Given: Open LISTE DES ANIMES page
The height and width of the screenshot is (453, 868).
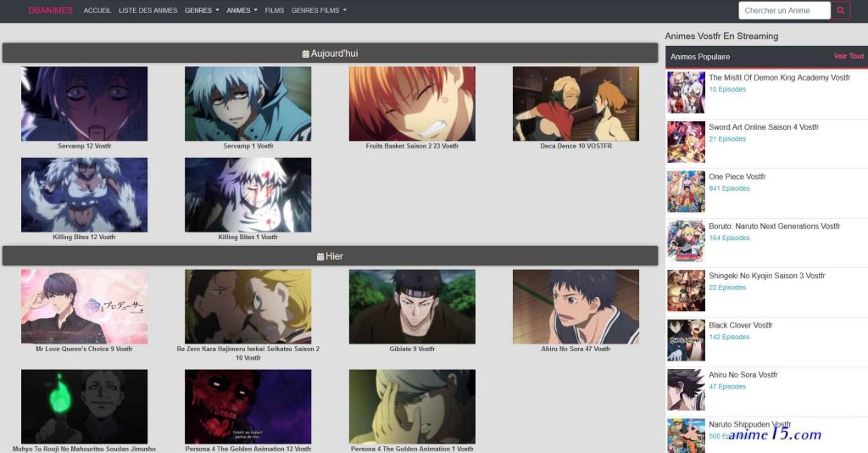Looking at the screenshot, I should (x=147, y=10).
